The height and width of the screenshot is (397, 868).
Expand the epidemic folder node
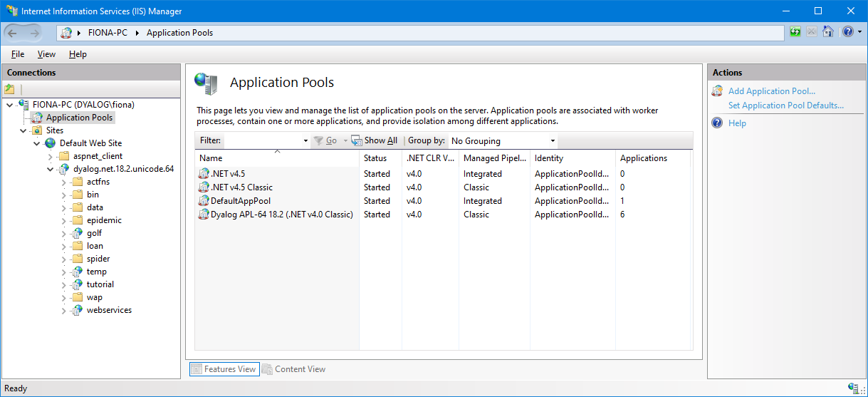point(64,220)
